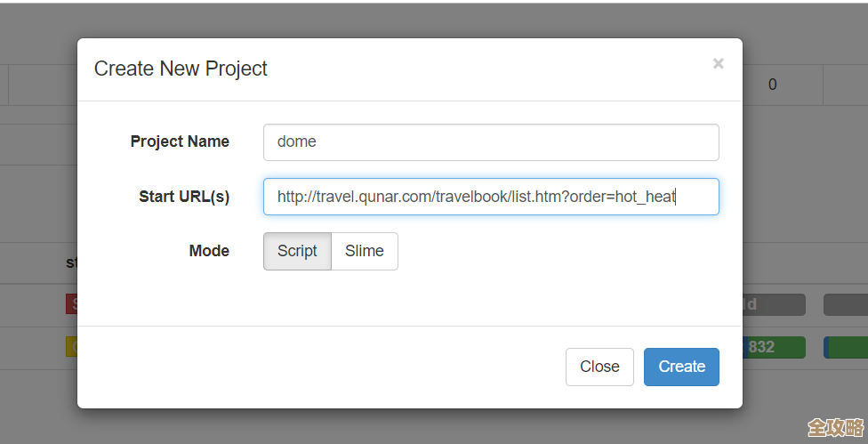Click the 0 cell in background table
This screenshot has width=868, height=444.
tap(772, 85)
